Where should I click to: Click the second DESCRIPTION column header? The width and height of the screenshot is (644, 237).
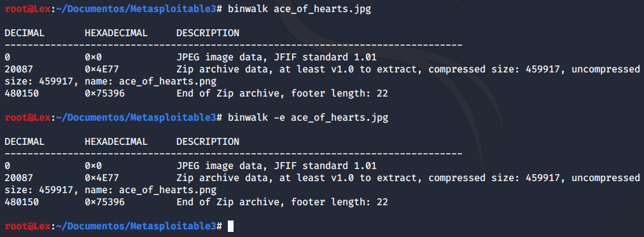(208, 142)
